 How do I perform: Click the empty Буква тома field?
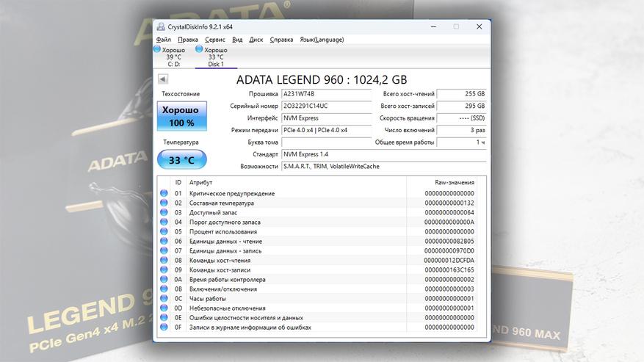(327, 142)
